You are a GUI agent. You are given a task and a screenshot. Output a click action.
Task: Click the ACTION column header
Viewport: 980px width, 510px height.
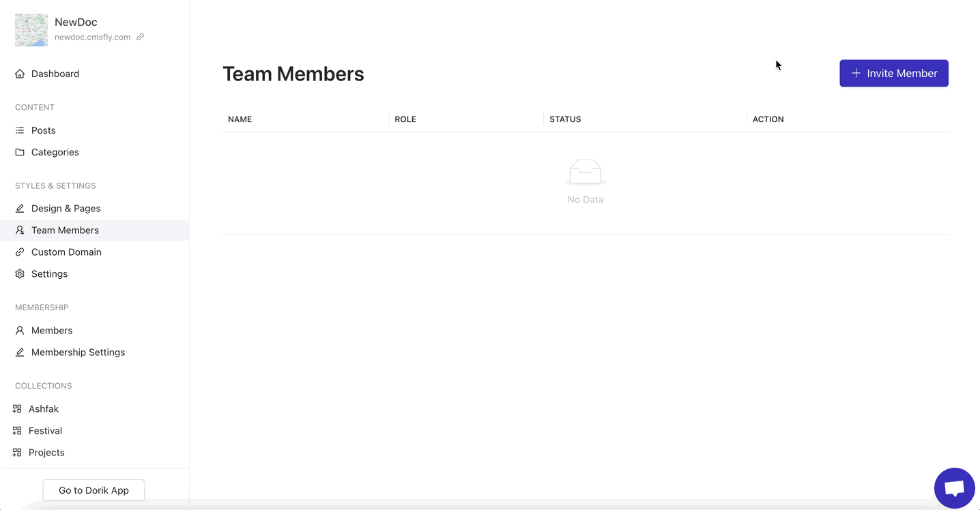click(x=768, y=119)
